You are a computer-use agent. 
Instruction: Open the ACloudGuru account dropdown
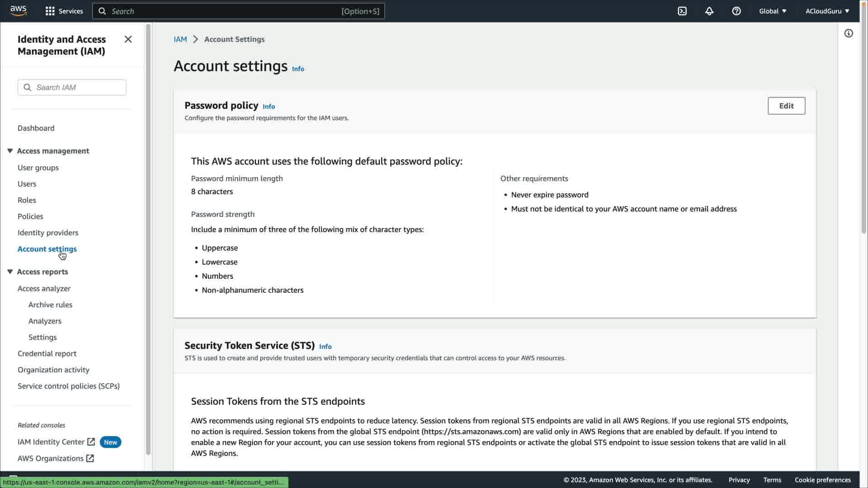[x=827, y=11]
